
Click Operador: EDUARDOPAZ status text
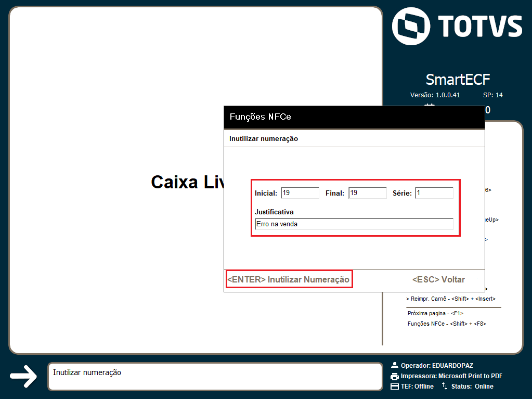pos(437,365)
